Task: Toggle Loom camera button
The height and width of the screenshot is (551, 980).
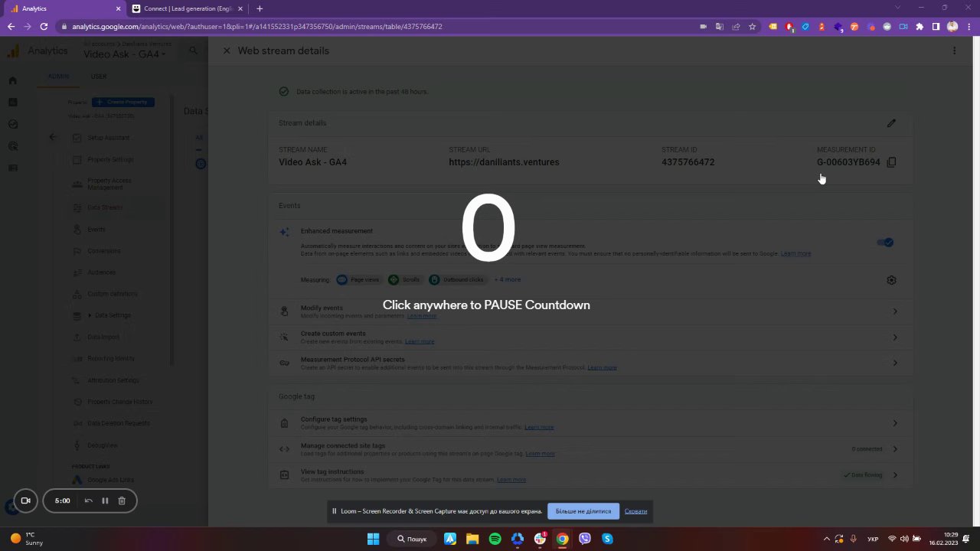Action: [25, 500]
